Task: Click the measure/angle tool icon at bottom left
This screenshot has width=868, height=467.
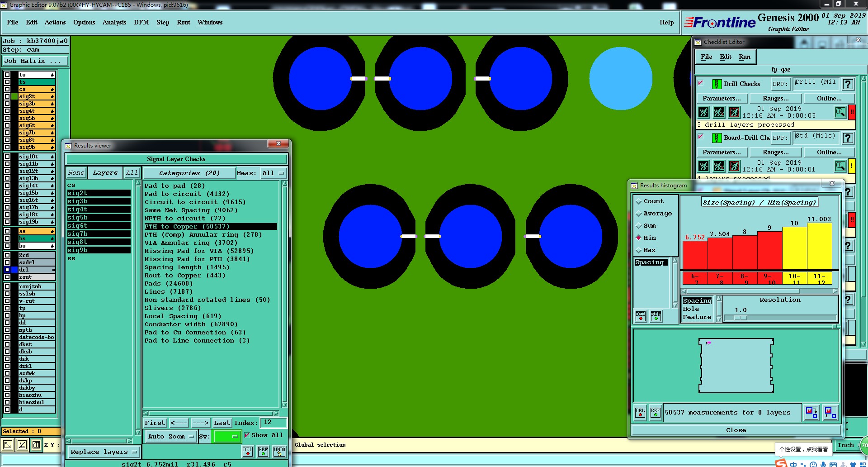Action: click(22, 445)
